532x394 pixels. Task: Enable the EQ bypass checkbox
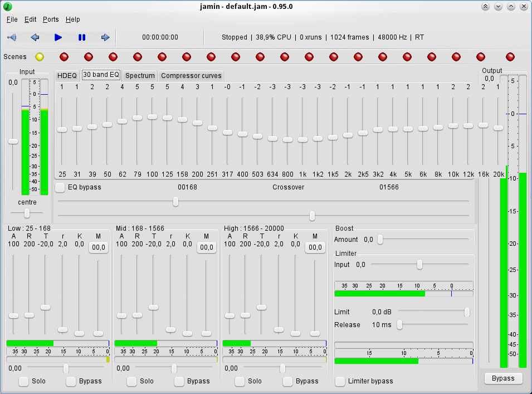(x=60, y=187)
